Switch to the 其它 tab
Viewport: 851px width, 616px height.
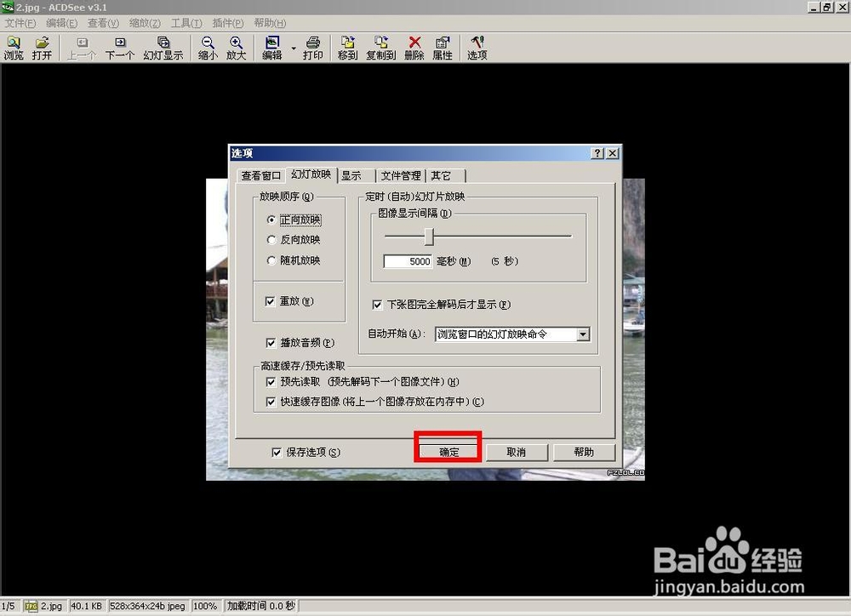[x=446, y=176]
